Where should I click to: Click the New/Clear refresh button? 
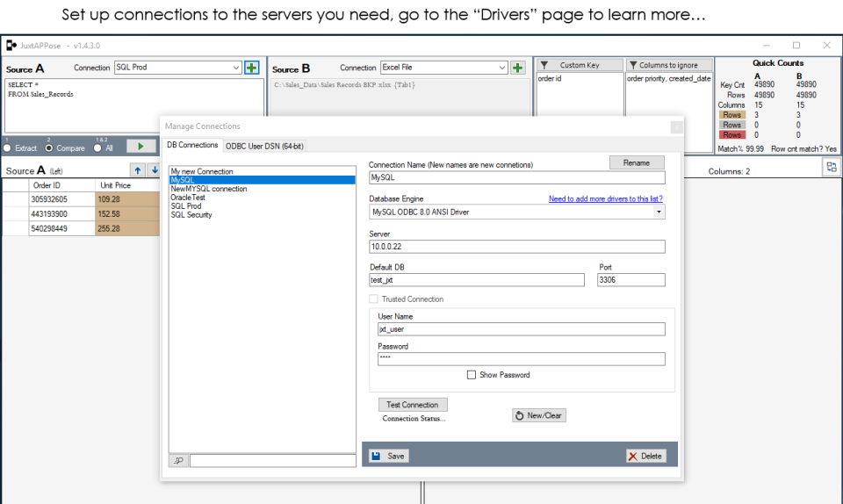(x=539, y=415)
